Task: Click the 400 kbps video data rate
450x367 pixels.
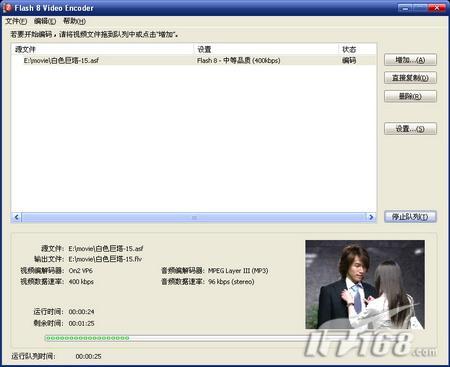Action: (x=81, y=282)
